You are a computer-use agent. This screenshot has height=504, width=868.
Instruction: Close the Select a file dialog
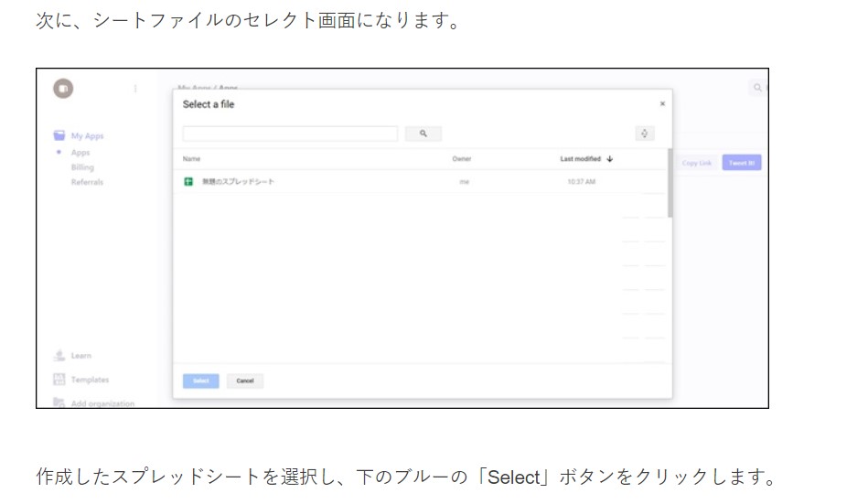662,104
